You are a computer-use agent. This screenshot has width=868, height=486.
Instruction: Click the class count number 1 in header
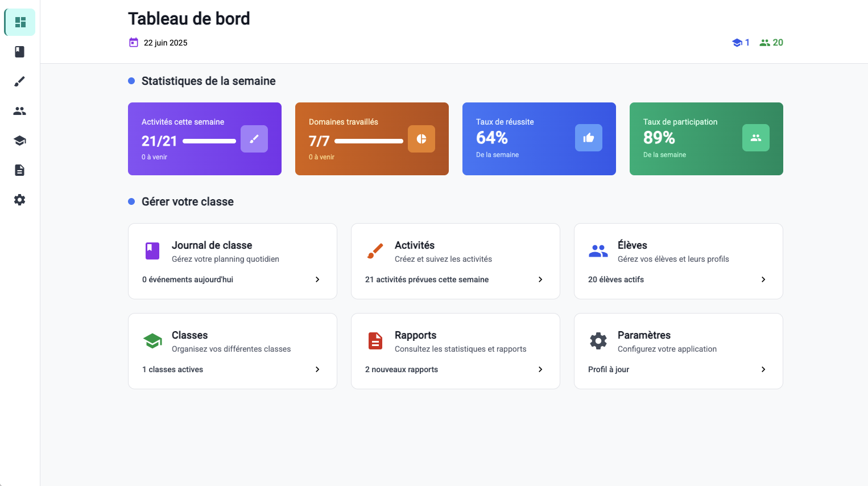click(747, 43)
